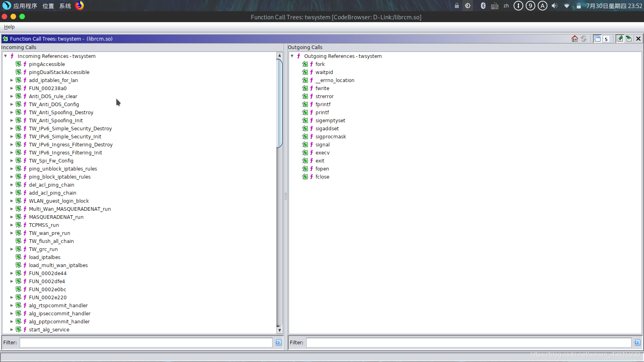
Task: Select the sigemptyset outgoing row
Action: pyautogui.click(x=330, y=120)
